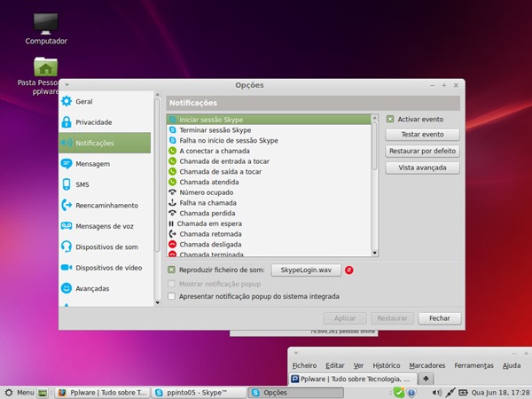The height and width of the screenshot is (399, 532).
Task: Open the browser window menu arrow
Action: [296, 353]
